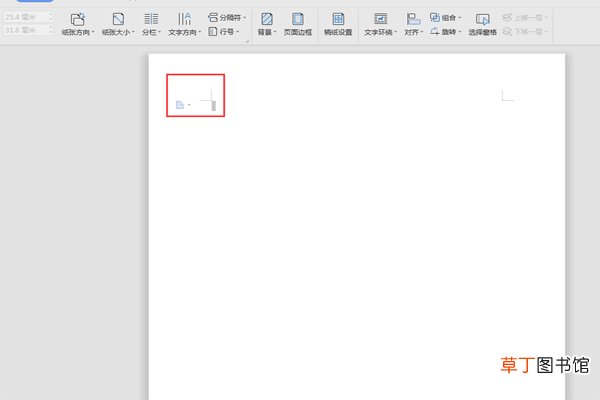Open 页面边框 page borders
600x400 pixels.
coord(298,24)
